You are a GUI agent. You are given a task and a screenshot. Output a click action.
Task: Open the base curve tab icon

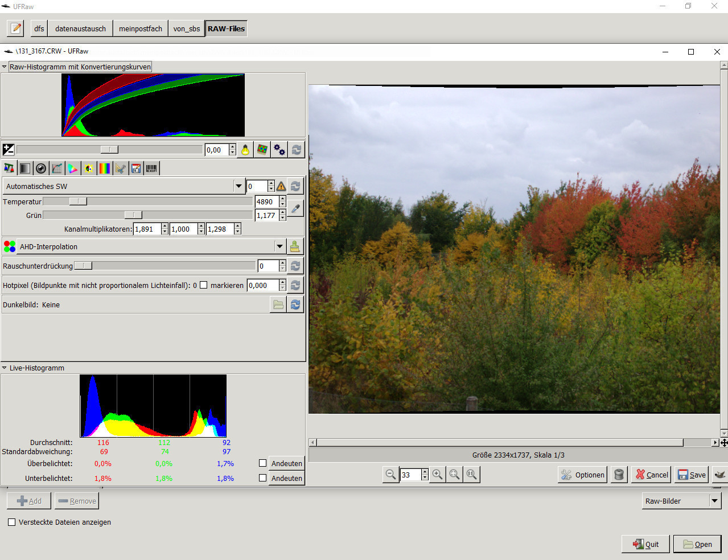pos(57,168)
